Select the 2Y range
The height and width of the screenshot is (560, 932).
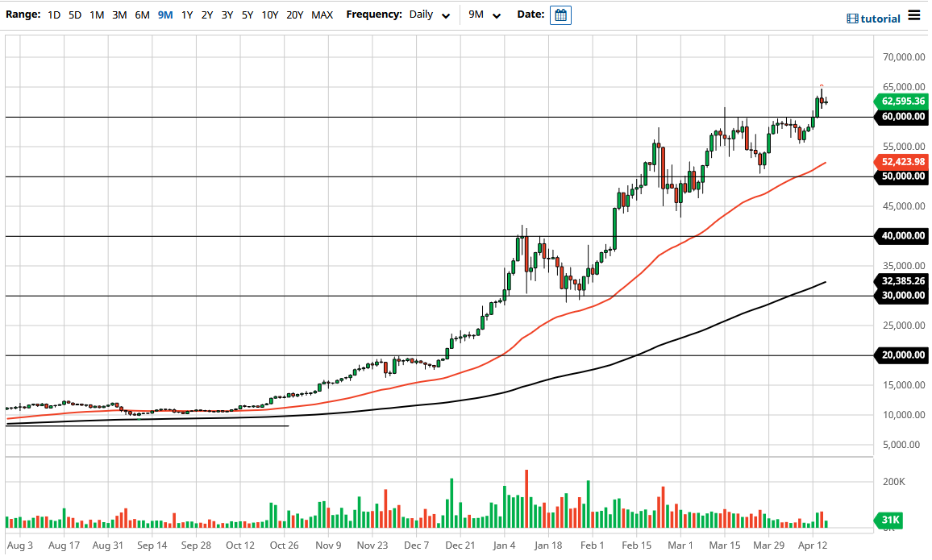pyautogui.click(x=206, y=15)
